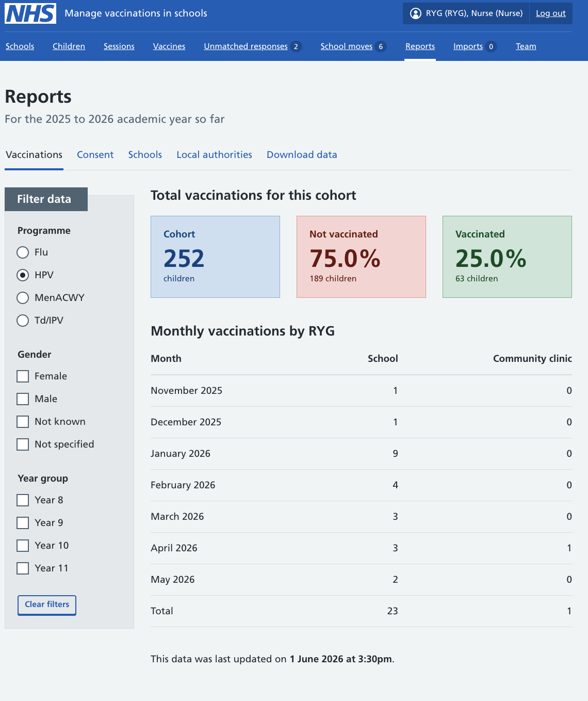
Task: Tick the Not specified gender checkbox
Action: 23,444
